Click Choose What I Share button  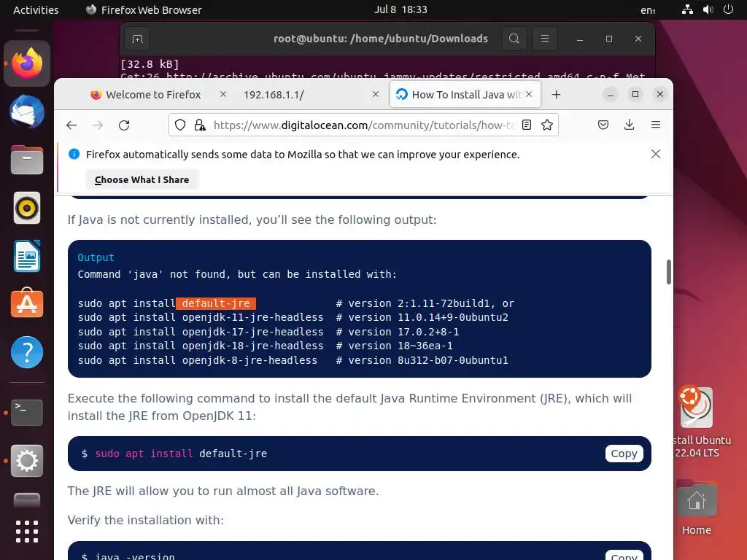(x=142, y=180)
